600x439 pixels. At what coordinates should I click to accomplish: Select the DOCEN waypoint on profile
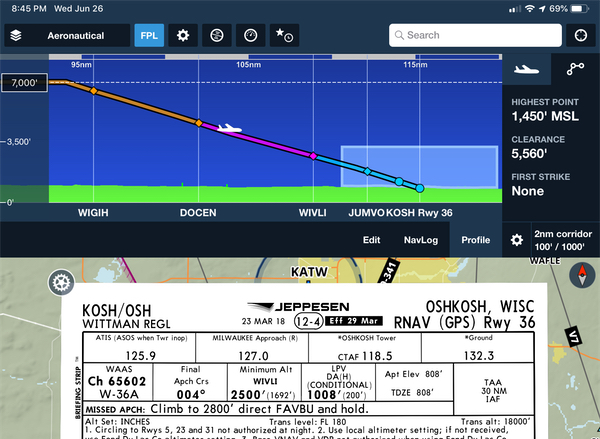coord(198,213)
